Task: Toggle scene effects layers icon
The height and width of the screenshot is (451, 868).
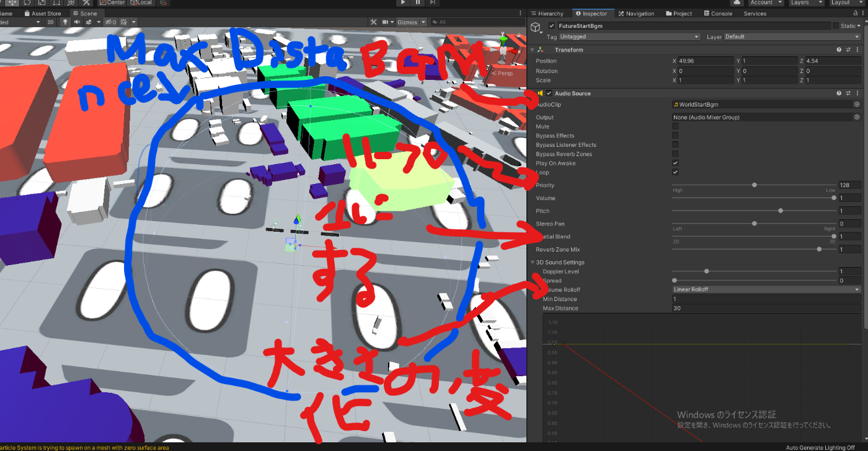Action: coord(89,22)
